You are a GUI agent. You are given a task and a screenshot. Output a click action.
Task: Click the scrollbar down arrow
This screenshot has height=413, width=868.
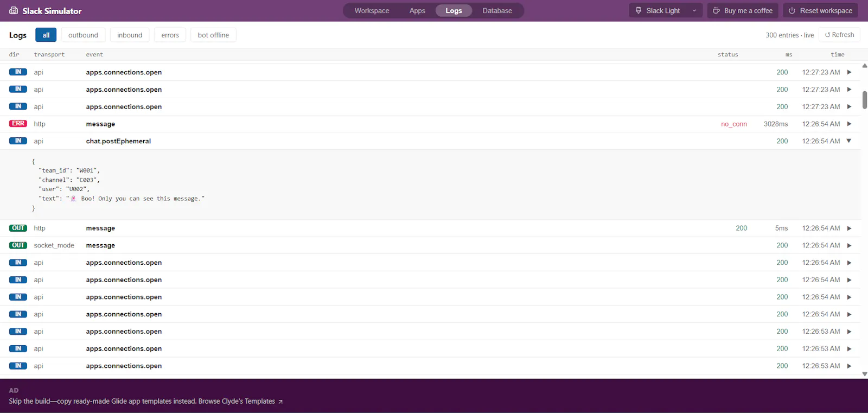point(864,374)
